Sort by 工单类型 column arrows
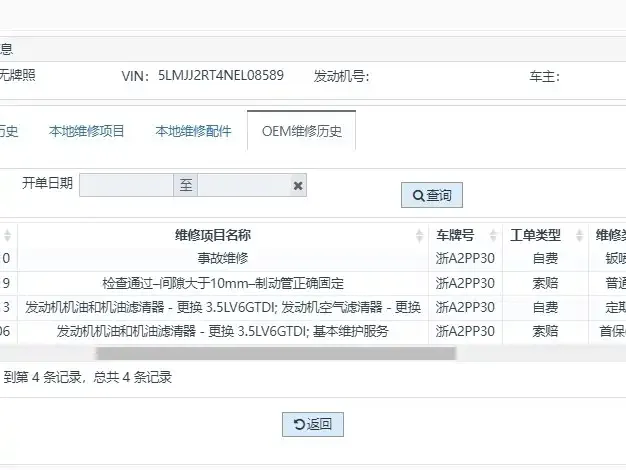Image resolution: width=626 pixels, height=470 pixels. point(579,235)
